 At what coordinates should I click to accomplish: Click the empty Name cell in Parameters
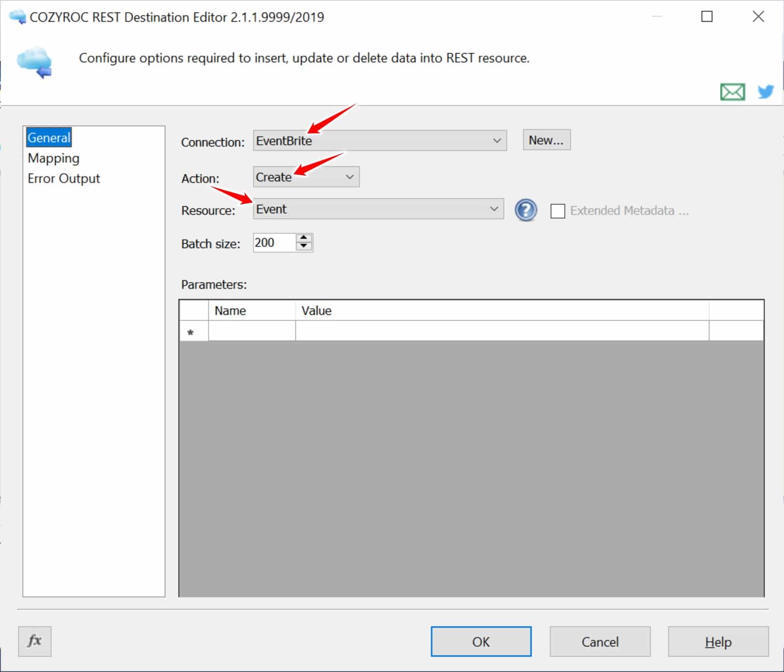(252, 331)
